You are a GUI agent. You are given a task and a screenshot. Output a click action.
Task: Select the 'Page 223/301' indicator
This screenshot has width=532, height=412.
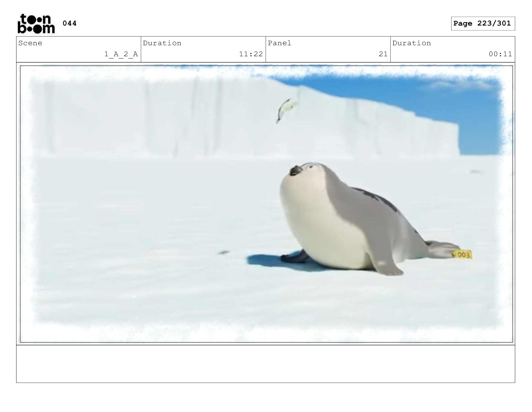point(483,24)
